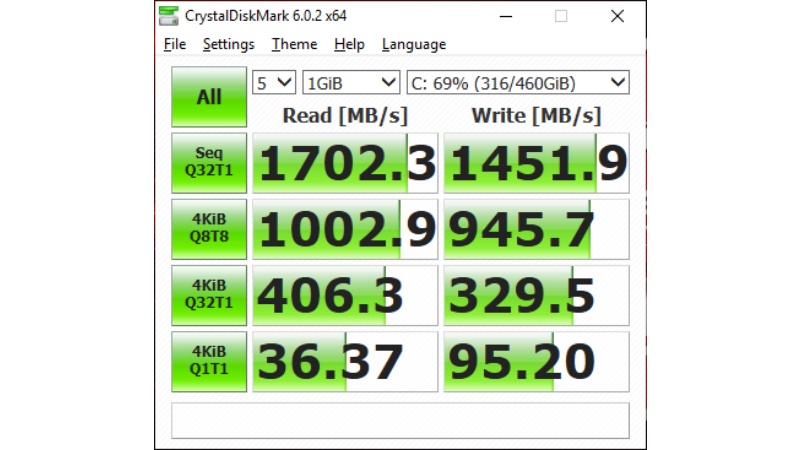Open the Theme menu
Viewport: 800px width, 450px height.
(294, 44)
